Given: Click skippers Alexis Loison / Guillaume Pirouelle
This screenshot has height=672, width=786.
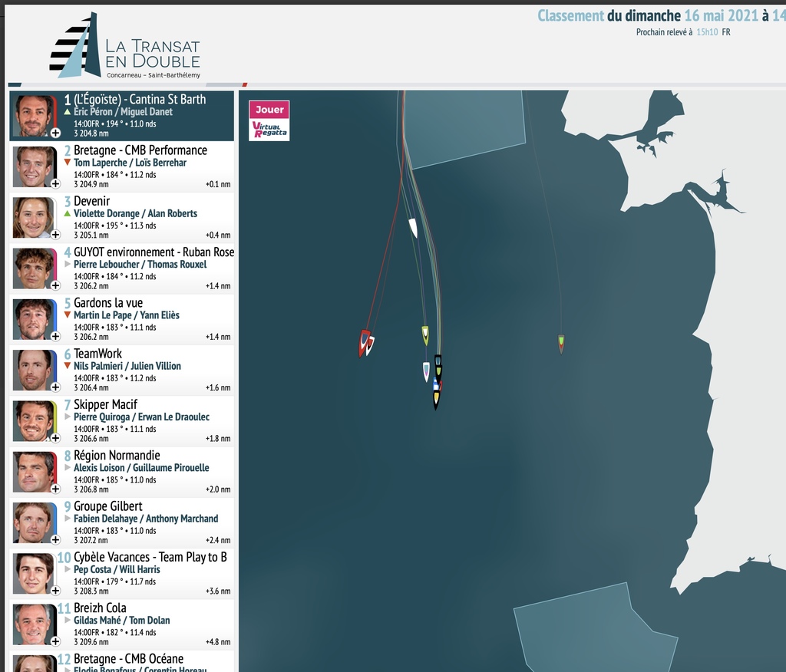Looking at the screenshot, I should 141,467.
